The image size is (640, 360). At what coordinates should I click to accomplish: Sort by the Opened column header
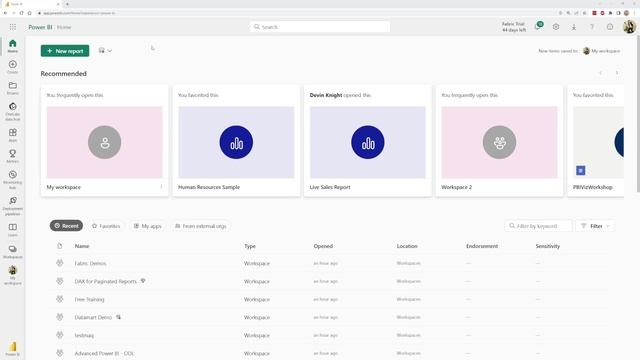[323, 246]
